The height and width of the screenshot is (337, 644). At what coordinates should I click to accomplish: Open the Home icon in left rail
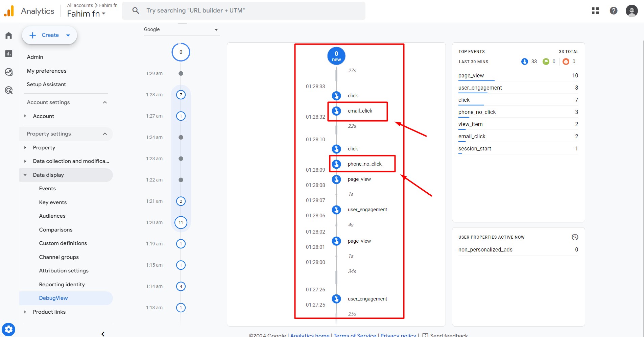click(x=9, y=35)
